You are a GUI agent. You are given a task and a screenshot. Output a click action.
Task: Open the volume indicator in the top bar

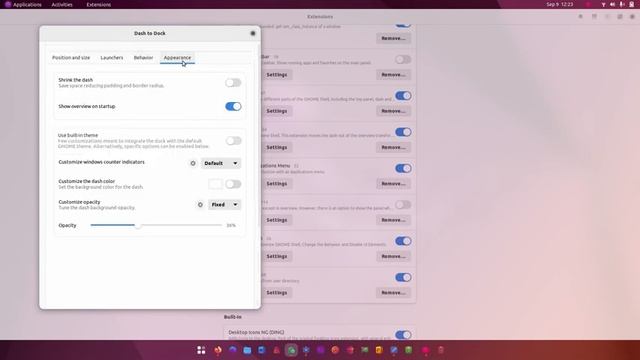pos(612,4)
